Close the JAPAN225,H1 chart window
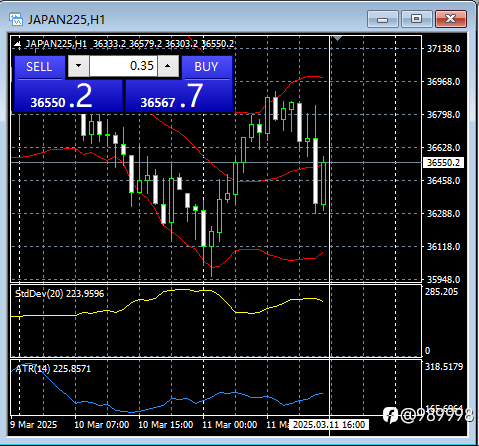Image resolution: width=479 pixels, height=446 pixels. 451,19
